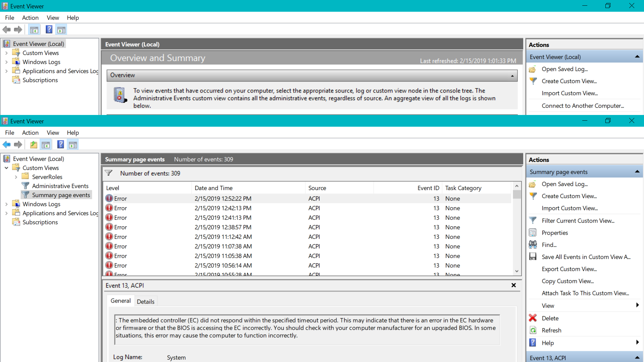
Task: Expand Windows Logs in lower window tree
Action: point(6,204)
